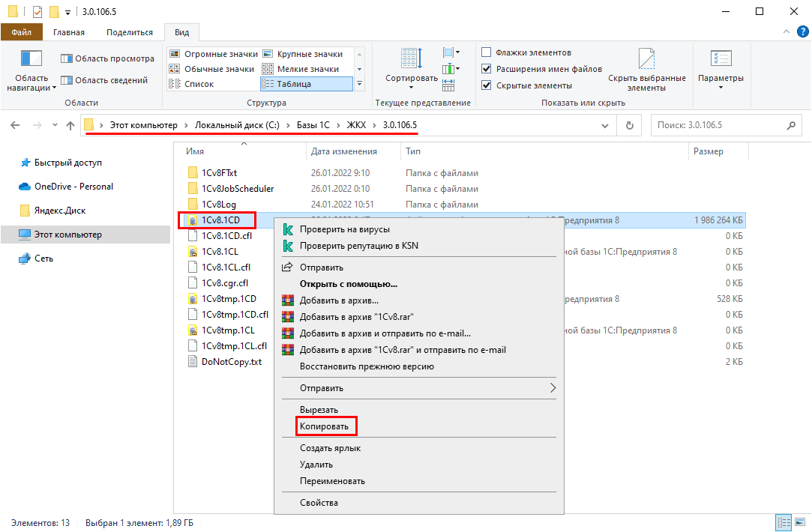Screen dimensions: 812x532
Task: Choose the Крупные значки layout
Action: (303, 54)
